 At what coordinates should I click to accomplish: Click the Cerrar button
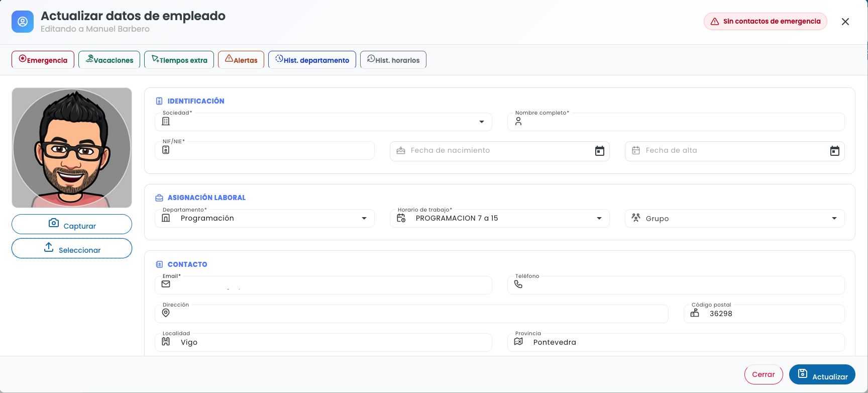[764, 374]
